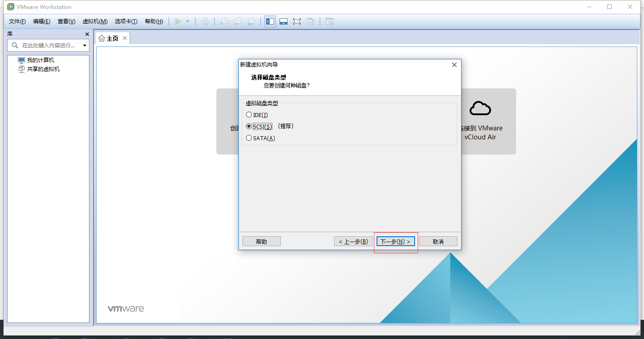Click the full screen mode icon
This screenshot has width=644, height=339.
tap(297, 21)
